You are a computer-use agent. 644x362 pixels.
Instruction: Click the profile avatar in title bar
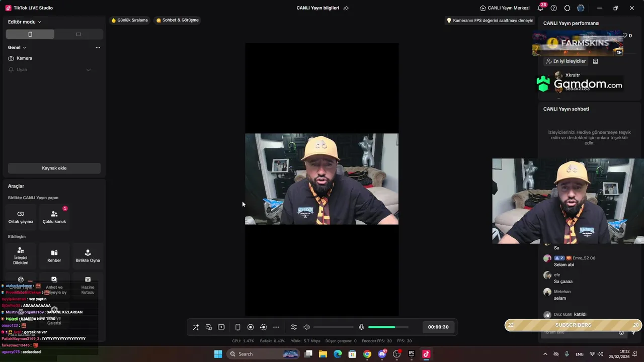[x=581, y=8]
